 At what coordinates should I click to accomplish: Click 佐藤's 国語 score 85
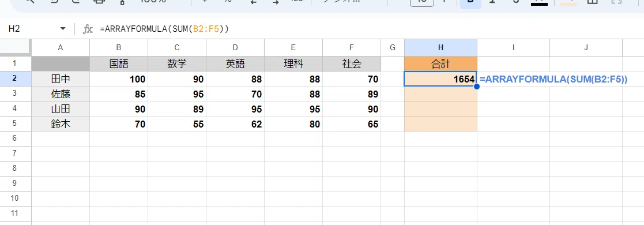119,94
